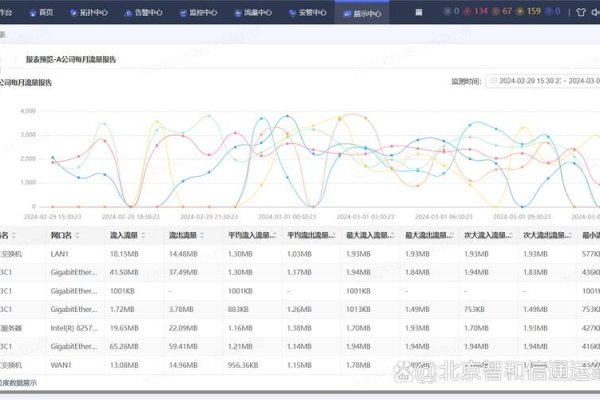Click the 3.78MB outflow cell

(181, 309)
